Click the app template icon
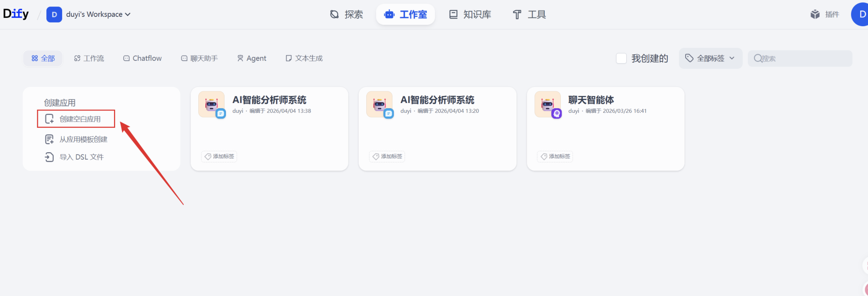This screenshot has width=868, height=296. coord(49,140)
